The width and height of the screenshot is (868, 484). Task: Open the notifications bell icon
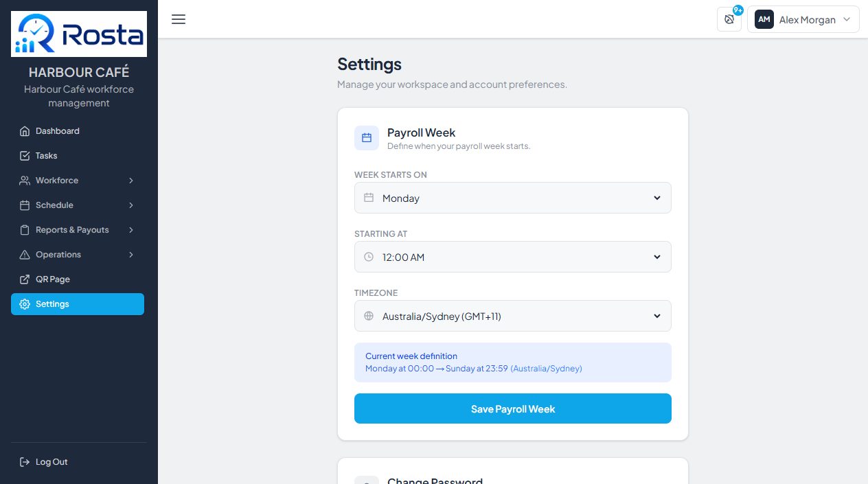(729, 19)
